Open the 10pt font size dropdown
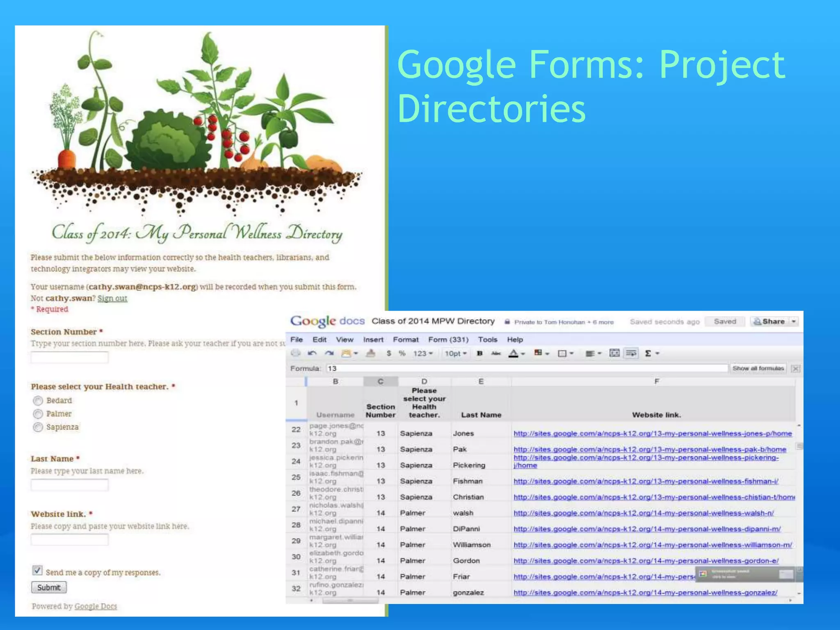Screen dimensions: 840x630 tap(456, 353)
